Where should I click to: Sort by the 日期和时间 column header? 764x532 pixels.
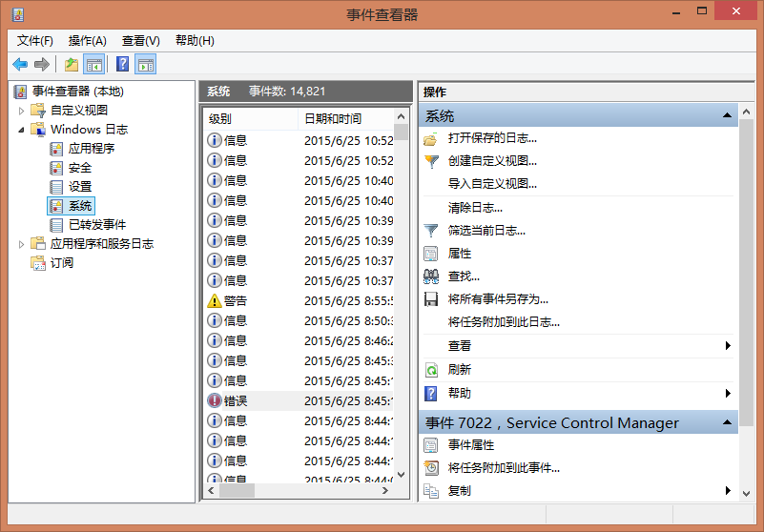pos(345,119)
